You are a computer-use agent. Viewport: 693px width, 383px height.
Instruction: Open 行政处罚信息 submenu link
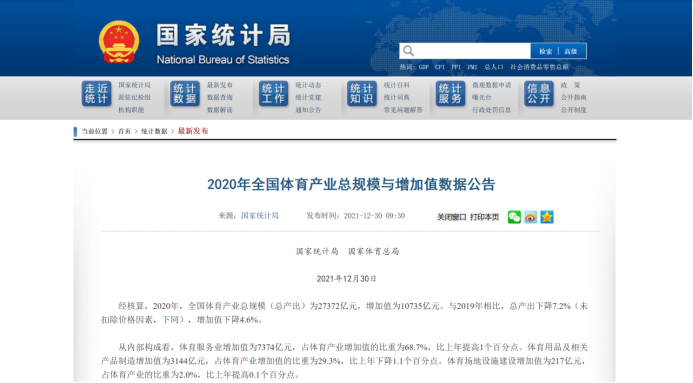click(x=491, y=110)
